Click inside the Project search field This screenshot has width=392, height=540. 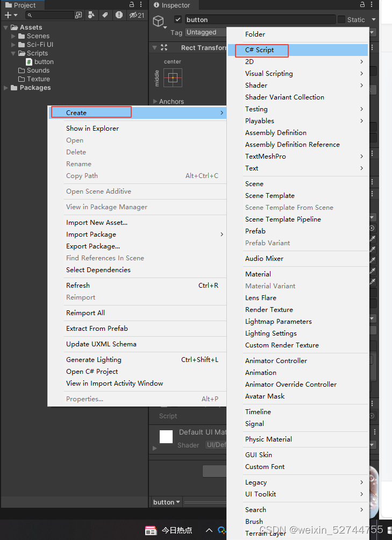click(48, 15)
